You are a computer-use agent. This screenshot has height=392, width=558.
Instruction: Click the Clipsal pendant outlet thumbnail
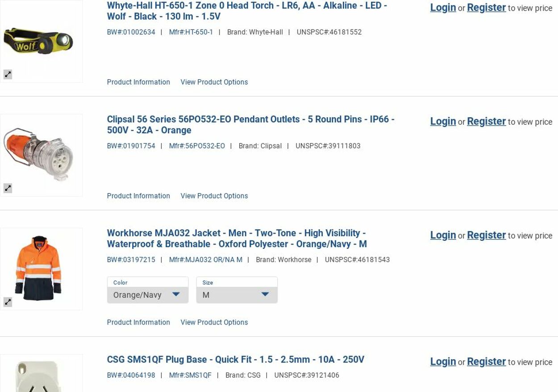coord(41,155)
